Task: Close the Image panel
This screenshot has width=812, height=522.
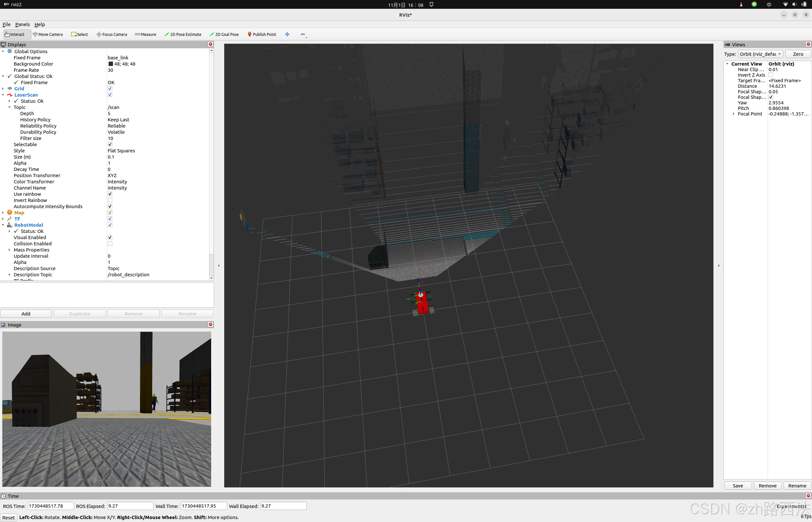Action: click(x=210, y=324)
